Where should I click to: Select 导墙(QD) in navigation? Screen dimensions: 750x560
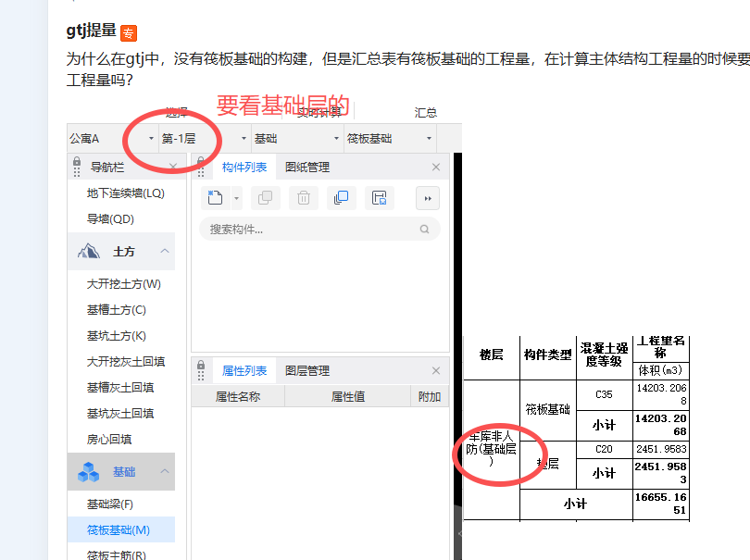tap(110, 219)
